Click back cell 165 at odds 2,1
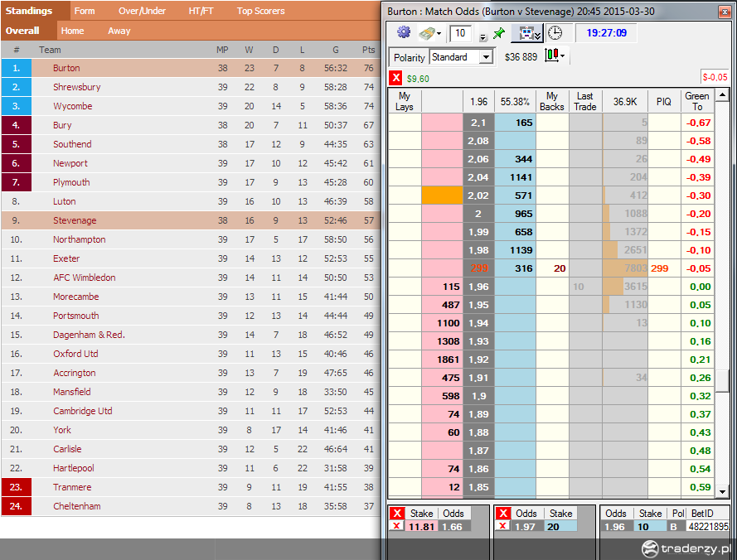Image resolution: width=737 pixels, height=560 pixels. (x=515, y=123)
